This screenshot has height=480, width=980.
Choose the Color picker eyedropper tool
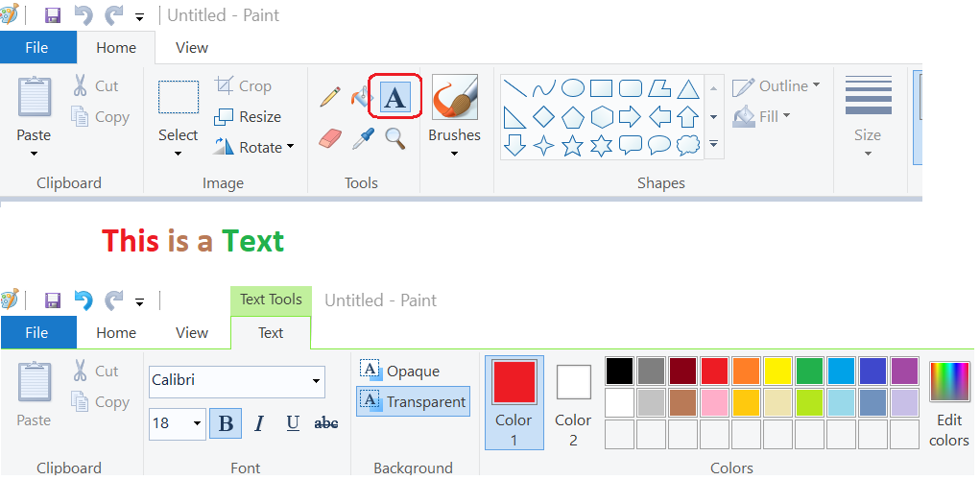click(362, 139)
